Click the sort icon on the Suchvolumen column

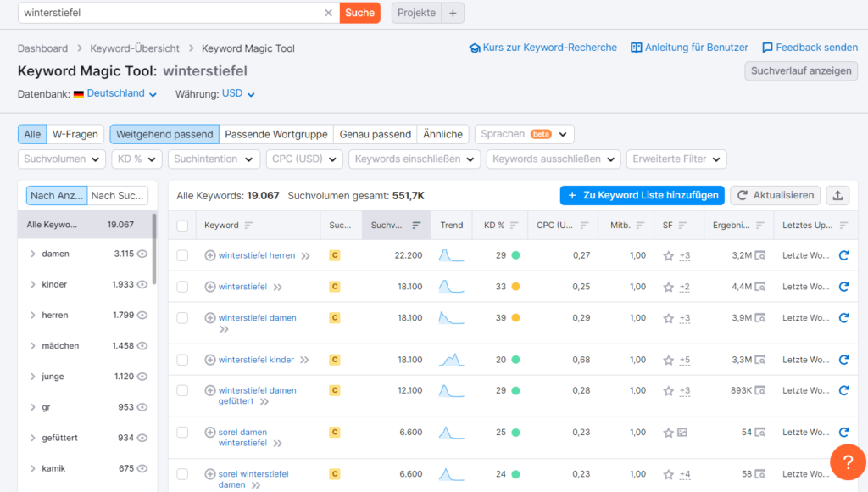tap(415, 225)
